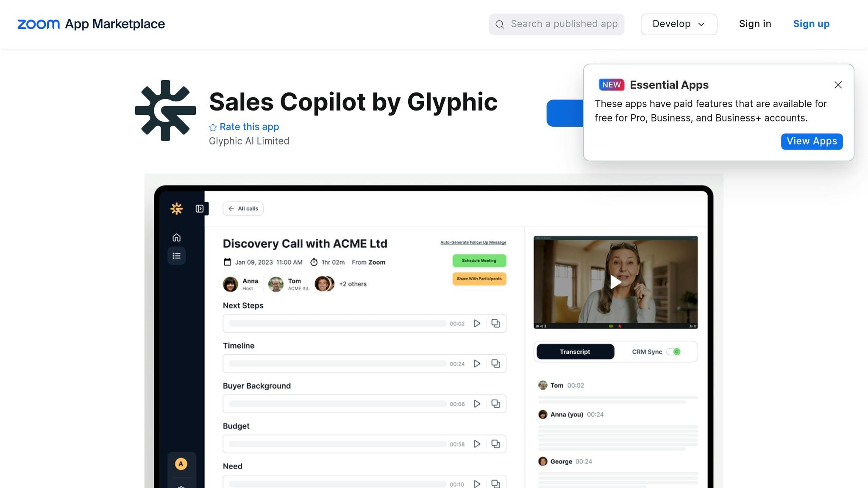Viewport: 868px width, 488px height.
Task: Toggle the CRM Sync switch
Action: [673, 352]
